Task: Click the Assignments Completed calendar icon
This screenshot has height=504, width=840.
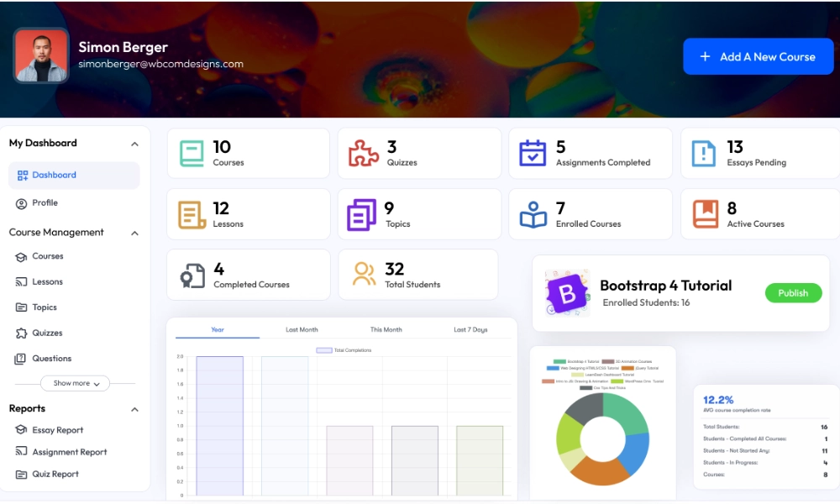Action: point(533,153)
